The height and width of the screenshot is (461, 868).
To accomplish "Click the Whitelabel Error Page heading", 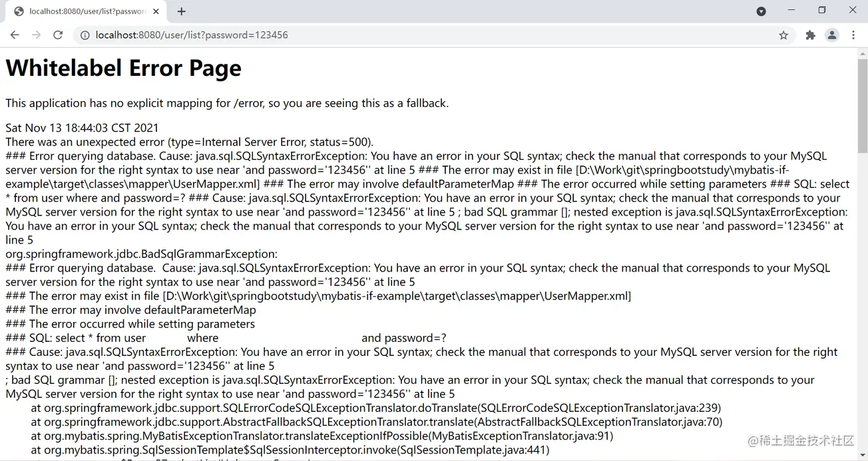I will [124, 68].
